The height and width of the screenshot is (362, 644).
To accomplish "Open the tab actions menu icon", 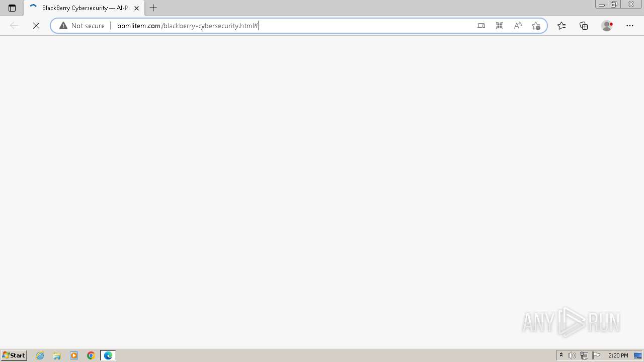I will [x=12, y=8].
